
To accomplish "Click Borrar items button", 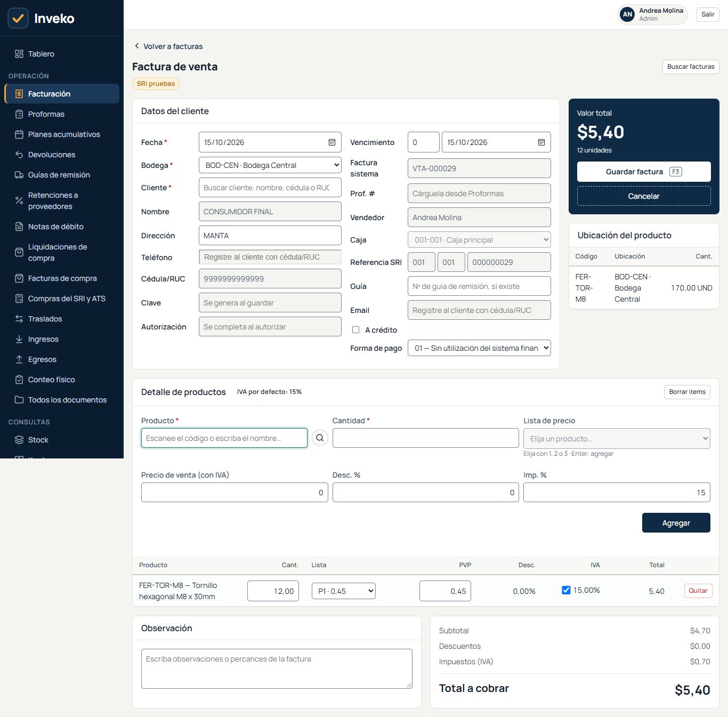I will (x=687, y=392).
